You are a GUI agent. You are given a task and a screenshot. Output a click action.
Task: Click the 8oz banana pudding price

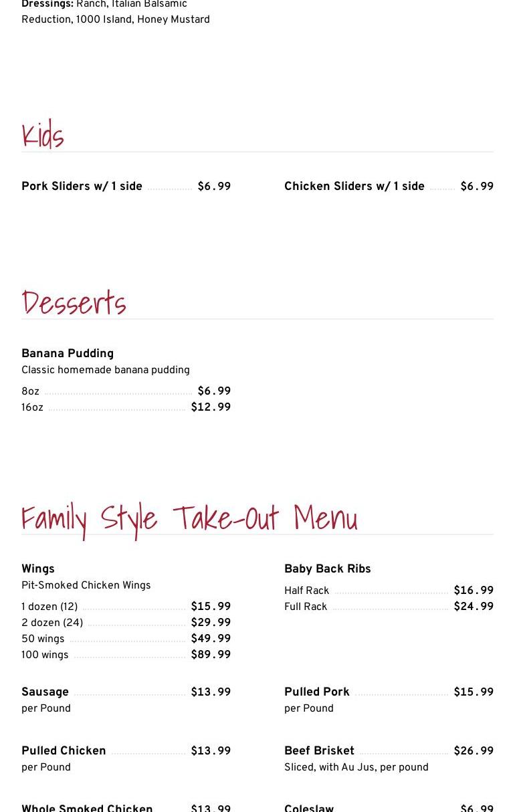tap(214, 391)
